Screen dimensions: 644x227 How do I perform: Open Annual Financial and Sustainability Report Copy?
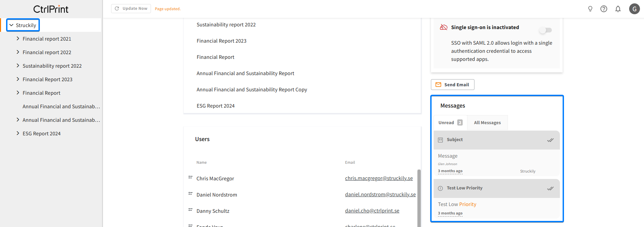tap(252, 90)
